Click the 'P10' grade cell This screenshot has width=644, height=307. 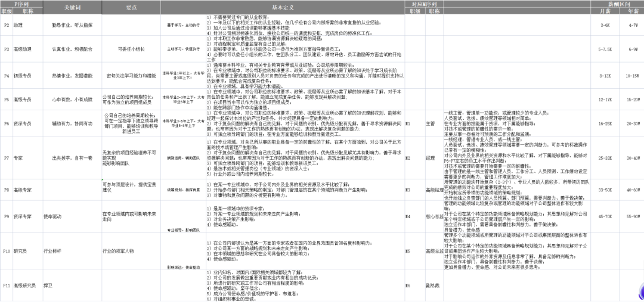click(6, 251)
